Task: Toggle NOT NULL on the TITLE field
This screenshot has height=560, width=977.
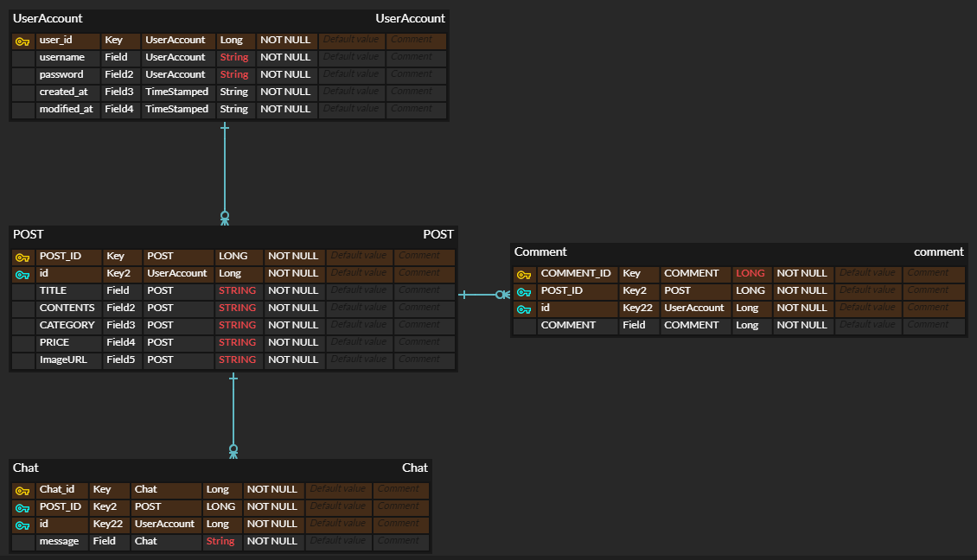Action: click(x=295, y=290)
